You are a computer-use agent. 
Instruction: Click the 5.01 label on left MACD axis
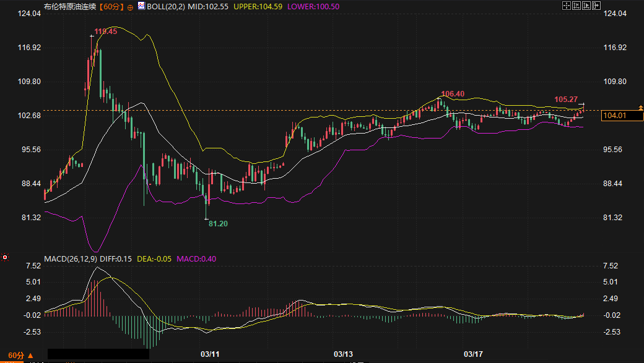(x=33, y=282)
